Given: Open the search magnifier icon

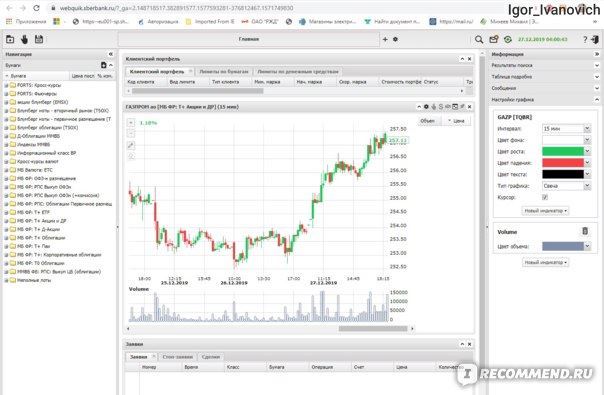Looking at the screenshot, I should (x=479, y=39).
